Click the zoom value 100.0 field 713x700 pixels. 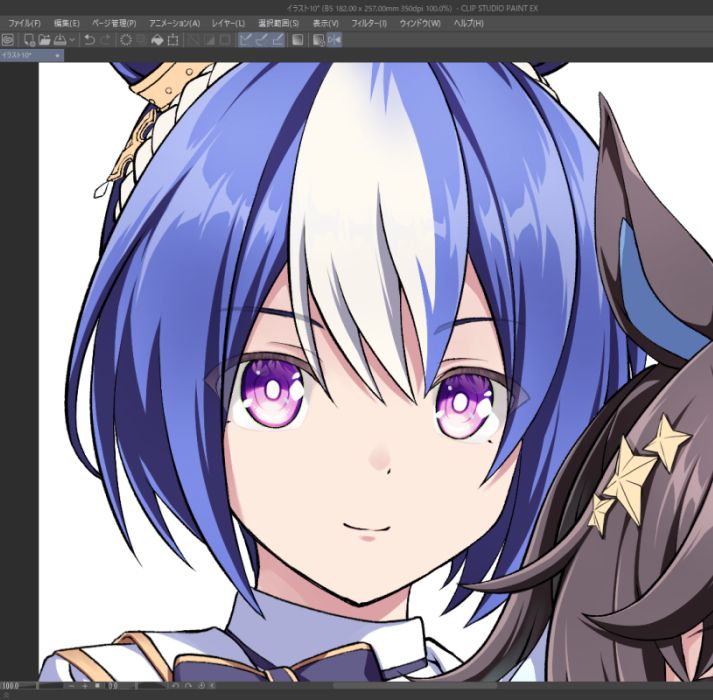point(10,686)
